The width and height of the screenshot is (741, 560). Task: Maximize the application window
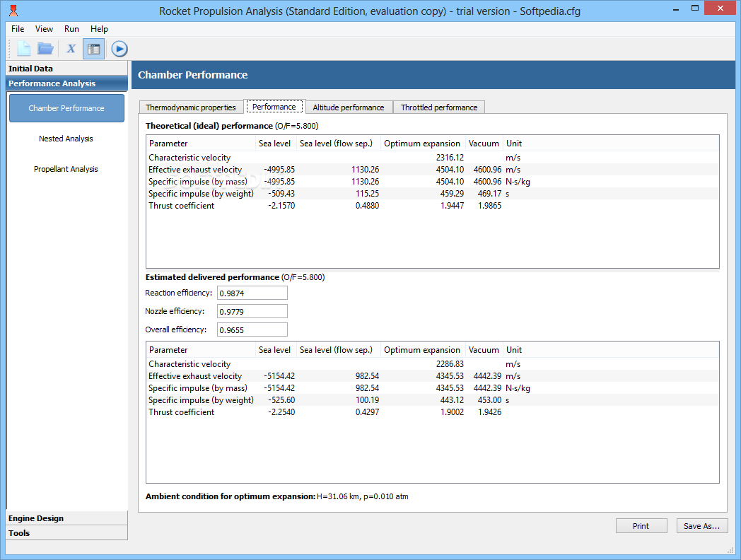point(694,8)
